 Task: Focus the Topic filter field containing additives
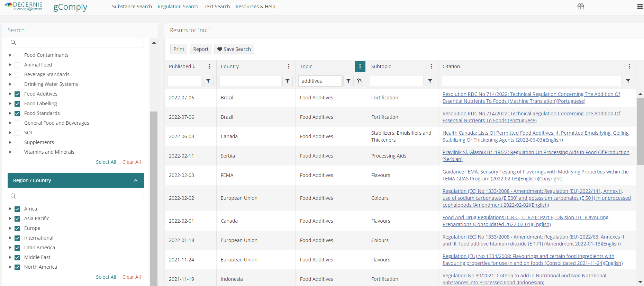pos(320,81)
